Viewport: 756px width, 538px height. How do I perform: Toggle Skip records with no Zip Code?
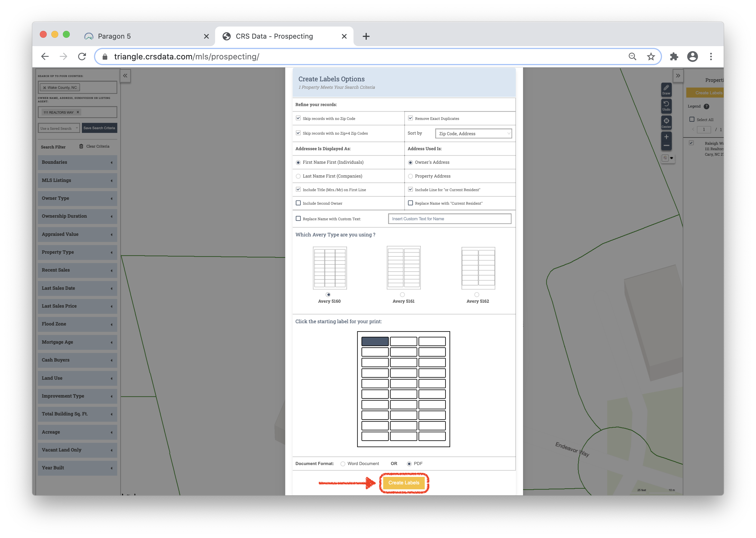[x=298, y=118]
